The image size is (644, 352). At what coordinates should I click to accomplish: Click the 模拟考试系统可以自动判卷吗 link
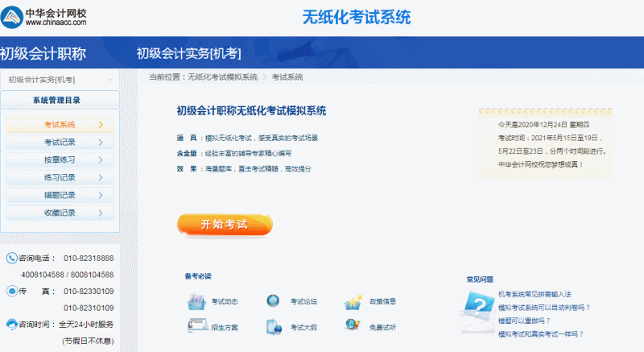point(544,308)
